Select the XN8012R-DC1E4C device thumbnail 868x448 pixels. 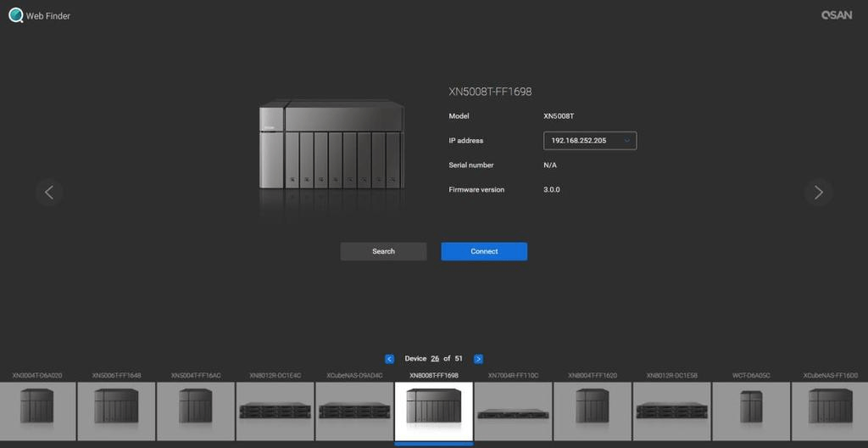pos(275,412)
